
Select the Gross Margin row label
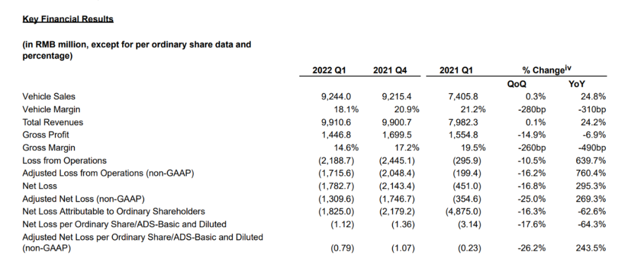[48, 147]
